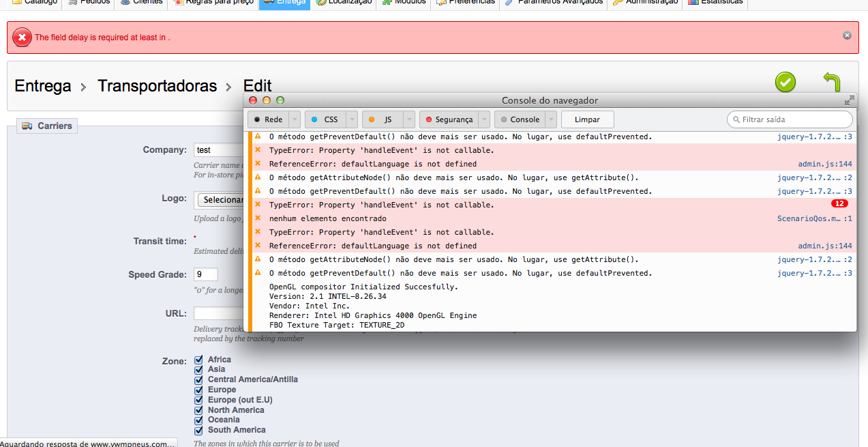Toggle the Segurança filter in the console
Viewport: 868px width, 447px height.
(449, 119)
